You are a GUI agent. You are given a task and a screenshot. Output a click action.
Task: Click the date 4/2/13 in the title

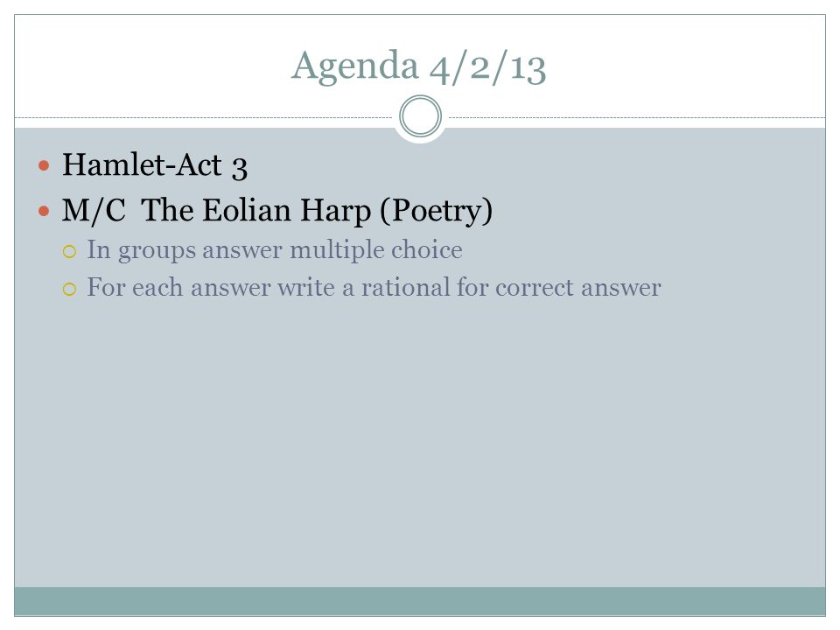[487, 68]
